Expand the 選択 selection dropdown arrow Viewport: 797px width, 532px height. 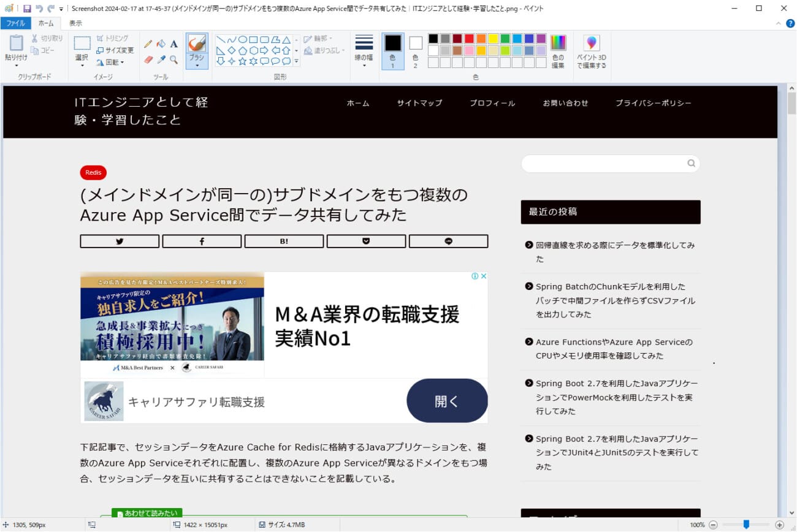[x=82, y=65]
